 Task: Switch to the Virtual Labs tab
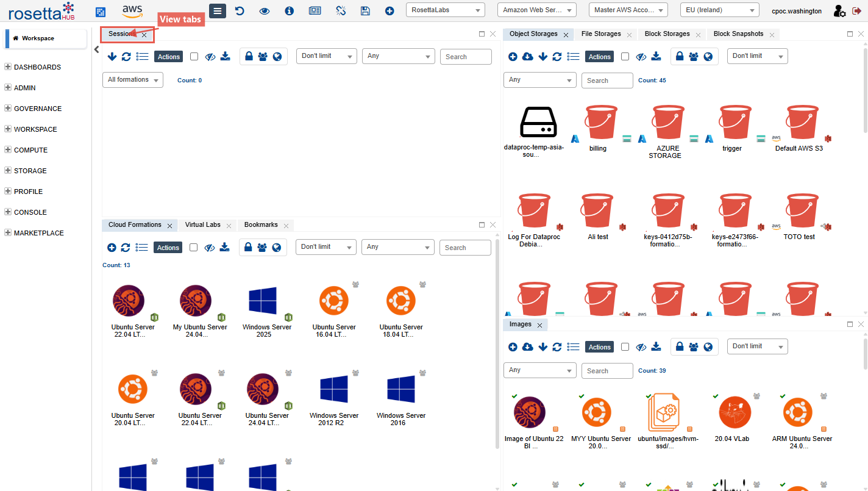click(202, 225)
